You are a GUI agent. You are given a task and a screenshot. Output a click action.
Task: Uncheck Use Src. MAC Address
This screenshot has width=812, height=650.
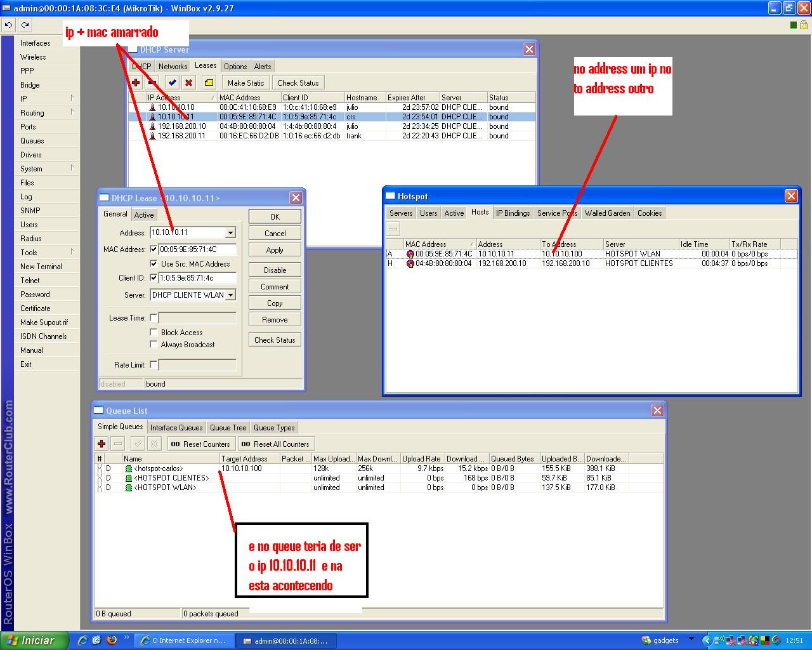pyautogui.click(x=154, y=263)
